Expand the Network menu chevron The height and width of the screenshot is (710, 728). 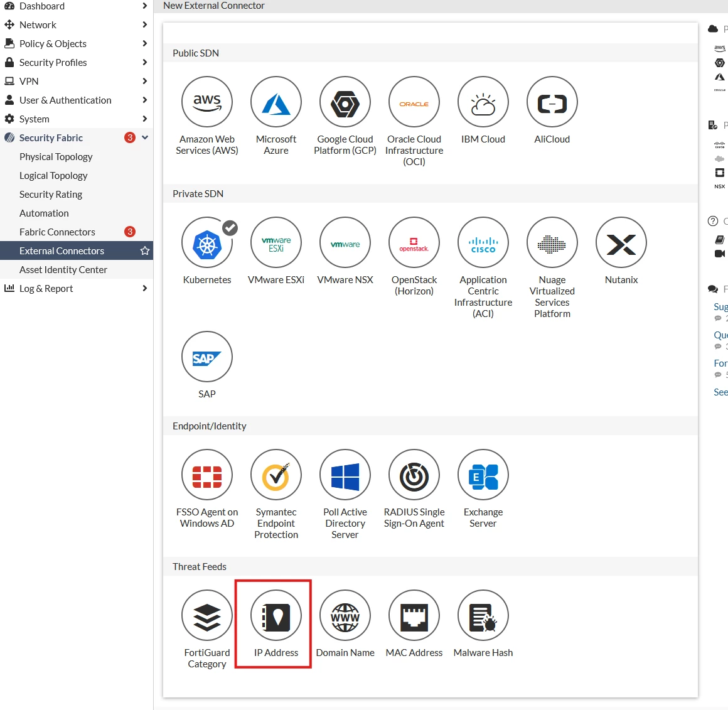pos(145,24)
